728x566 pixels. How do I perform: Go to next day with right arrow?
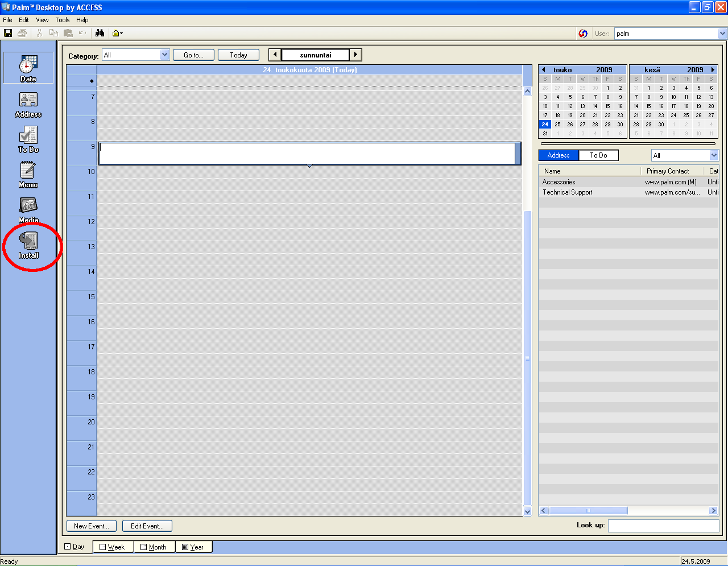click(355, 55)
